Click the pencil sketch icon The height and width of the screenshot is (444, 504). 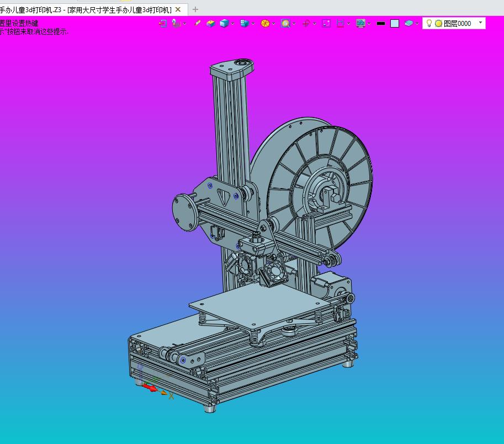pos(198,23)
